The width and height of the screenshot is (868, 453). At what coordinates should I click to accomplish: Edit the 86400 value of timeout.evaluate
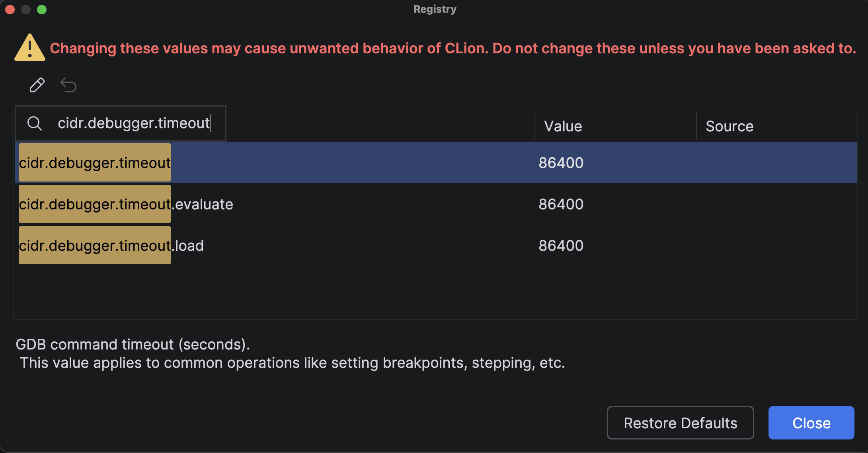561,204
